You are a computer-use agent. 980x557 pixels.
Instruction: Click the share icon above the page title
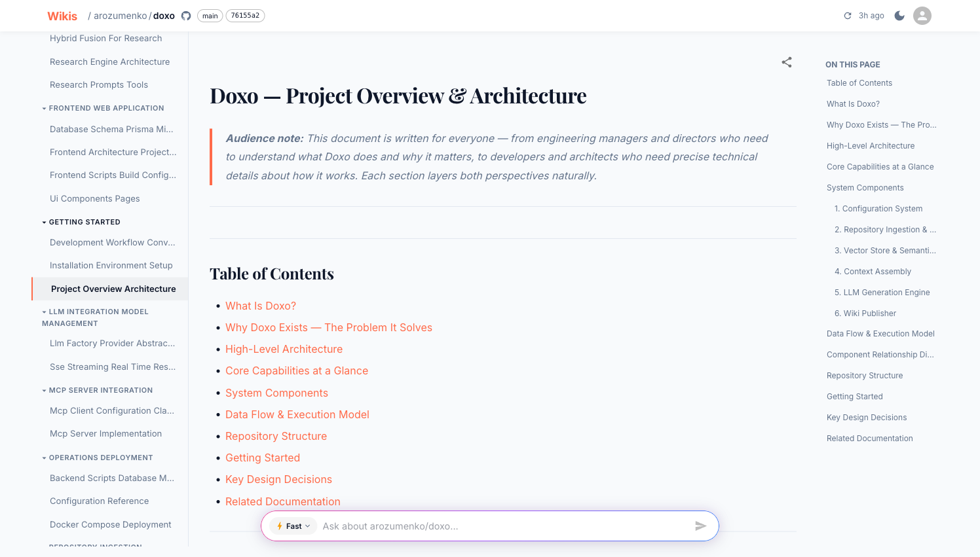coord(787,62)
